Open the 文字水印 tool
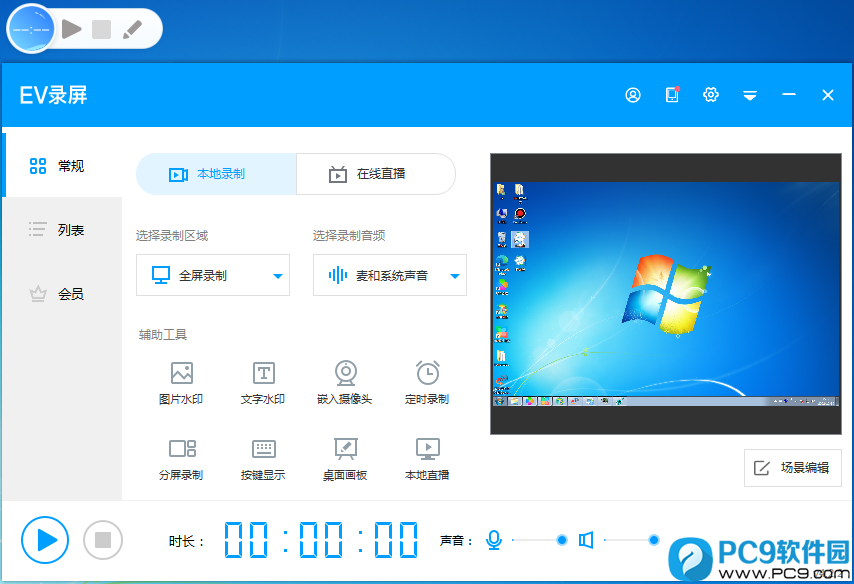 pos(263,383)
